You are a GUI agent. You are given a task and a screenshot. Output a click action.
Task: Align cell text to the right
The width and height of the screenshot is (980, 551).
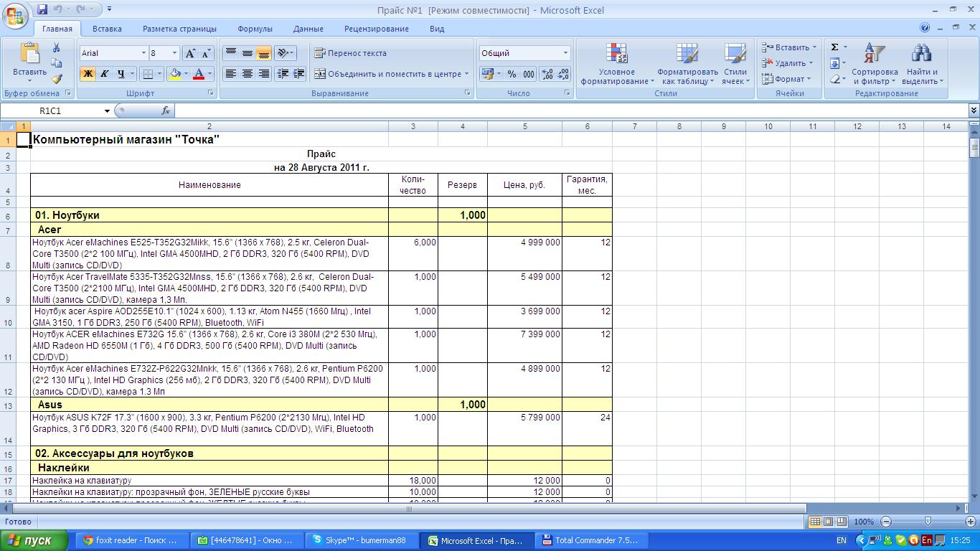pyautogui.click(x=263, y=73)
